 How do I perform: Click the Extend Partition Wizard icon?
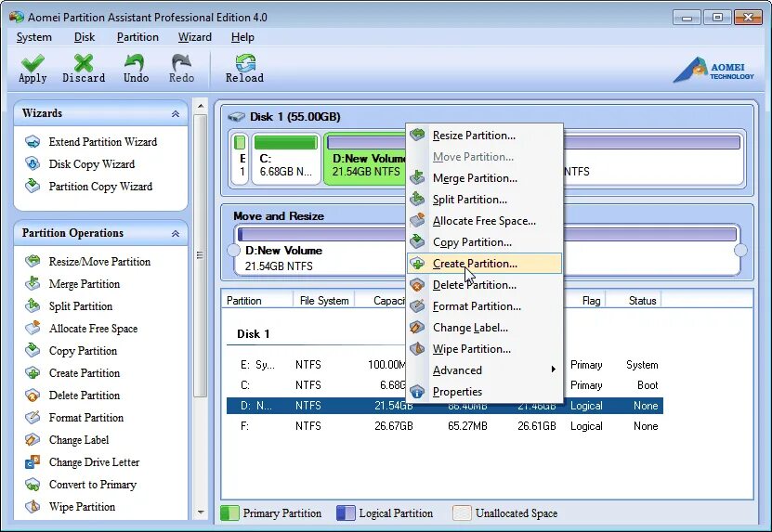[33, 142]
